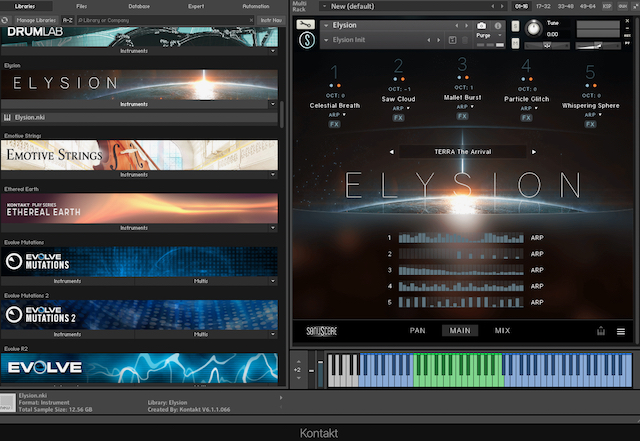
Task: Load the Elysion.nki file
Action: [x=139, y=118]
